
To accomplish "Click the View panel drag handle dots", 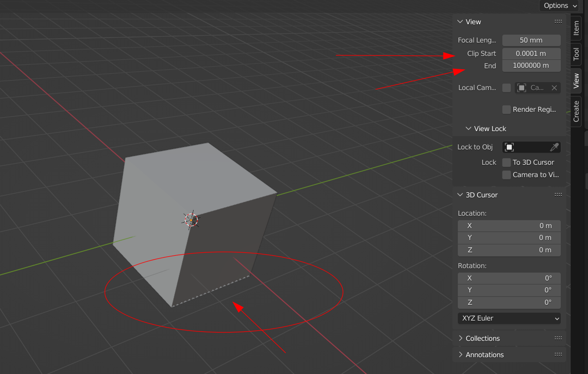I will pos(558,22).
